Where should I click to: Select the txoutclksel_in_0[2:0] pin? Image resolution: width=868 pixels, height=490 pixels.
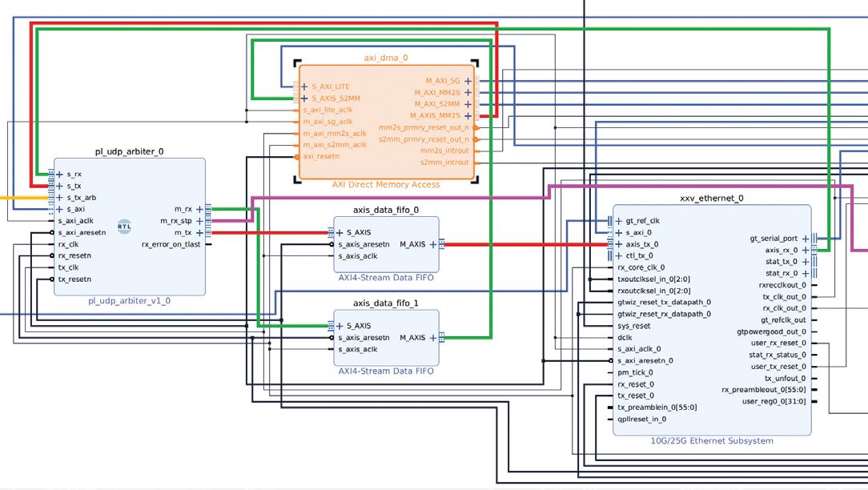pos(653,279)
